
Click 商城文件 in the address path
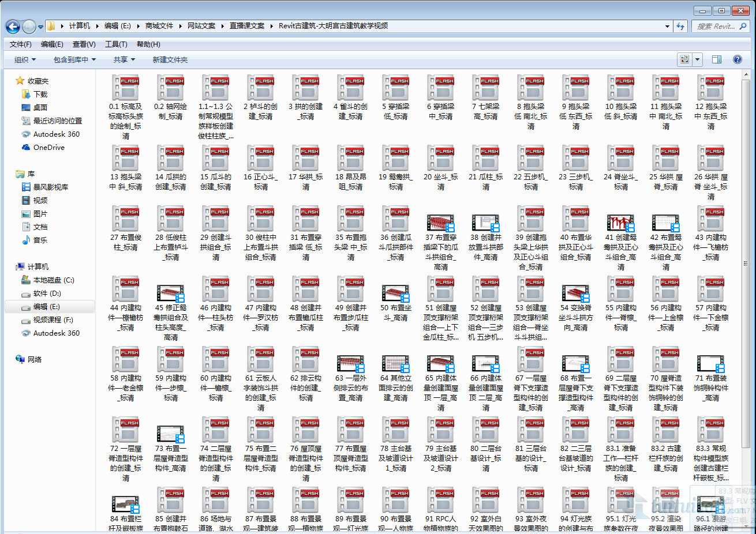tap(159, 26)
